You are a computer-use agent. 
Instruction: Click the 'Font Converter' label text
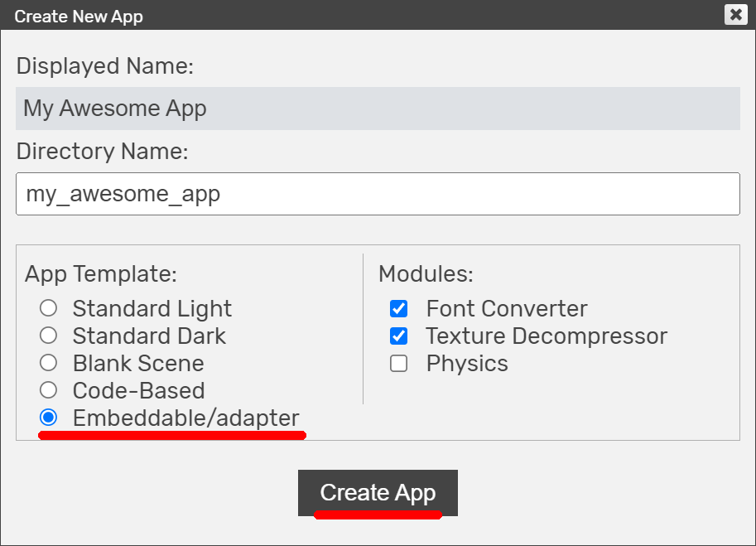pyautogui.click(x=507, y=309)
